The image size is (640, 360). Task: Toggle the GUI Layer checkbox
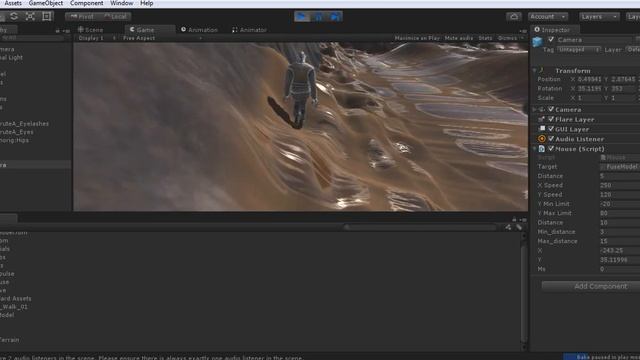(551, 129)
